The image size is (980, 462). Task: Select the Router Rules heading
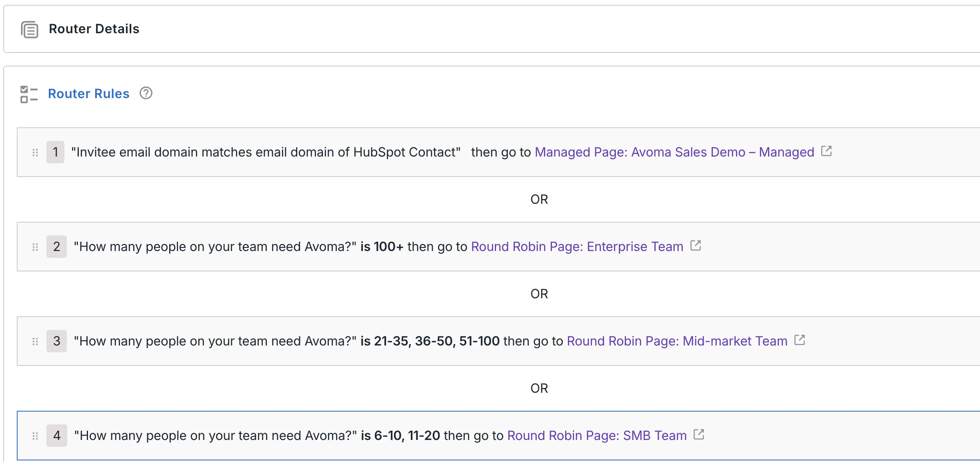point(89,94)
